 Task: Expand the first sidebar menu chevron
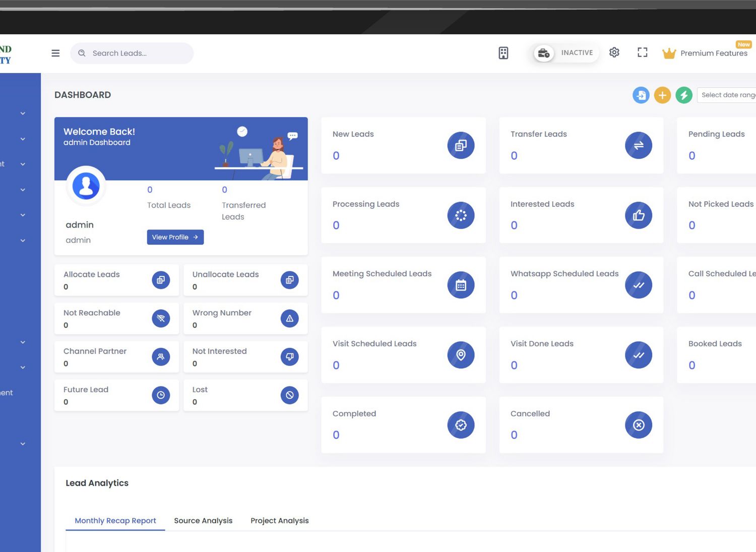[x=23, y=113]
